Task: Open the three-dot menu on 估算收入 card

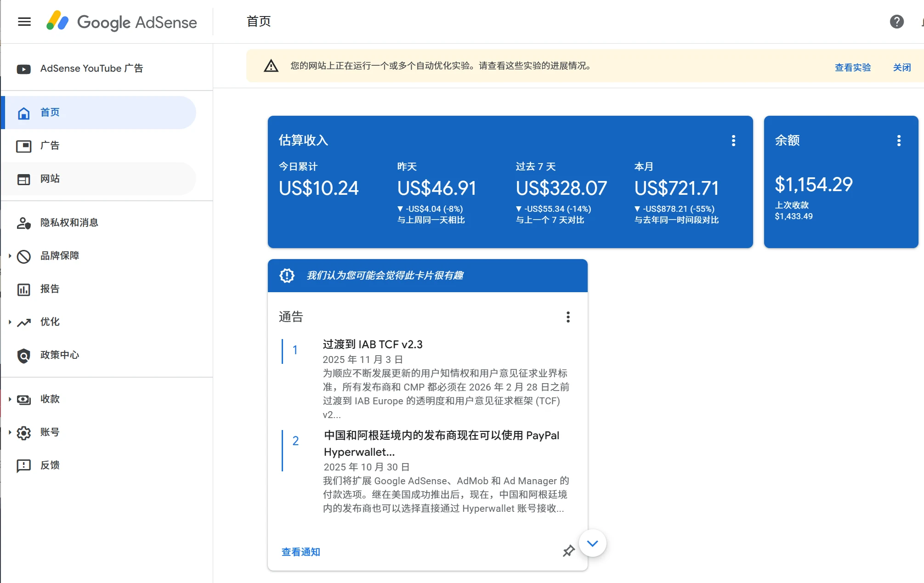Action: (x=733, y=141)
